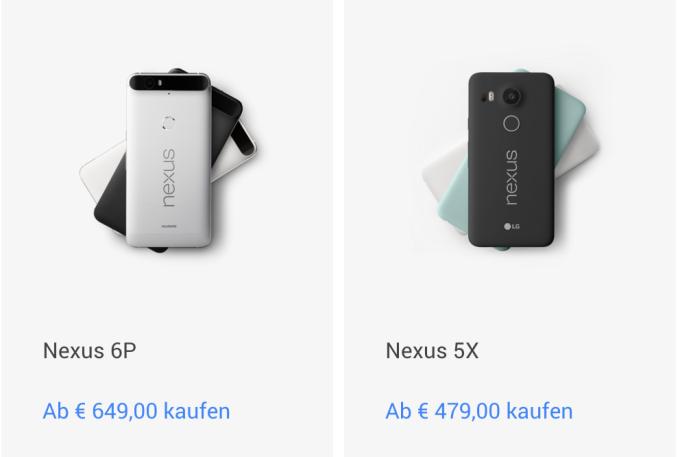
Task: Click the rear camera lens on the Nexus 5X
Action: coord(512,96)
